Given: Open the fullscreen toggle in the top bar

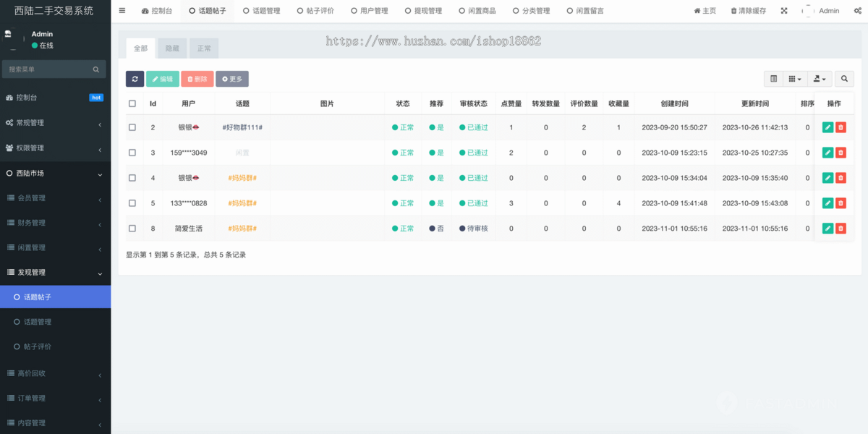Looking at the screenshot, I should coord(783,10).
